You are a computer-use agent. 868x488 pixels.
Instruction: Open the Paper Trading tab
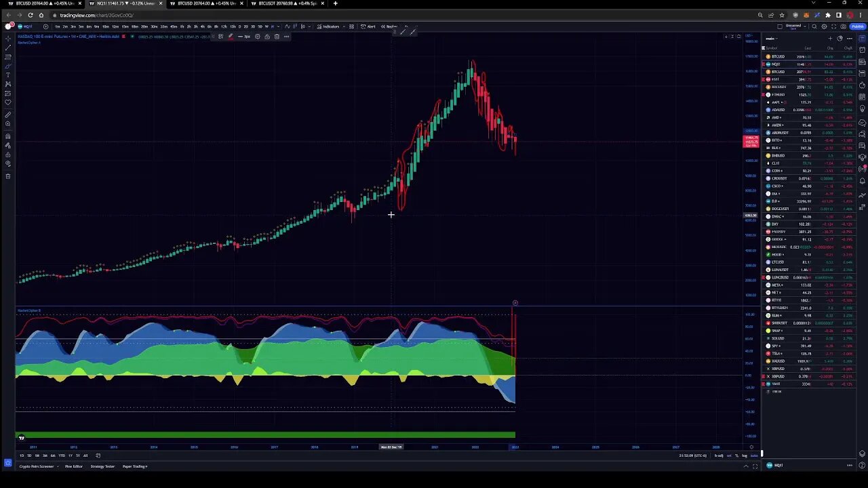[x=135, y=466]
